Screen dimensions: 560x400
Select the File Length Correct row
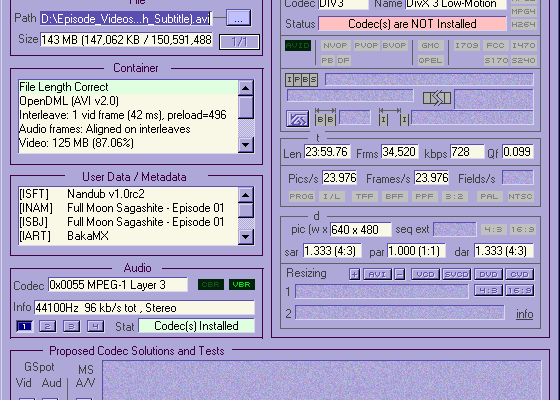pyautogui.click(x=128, y=87)
